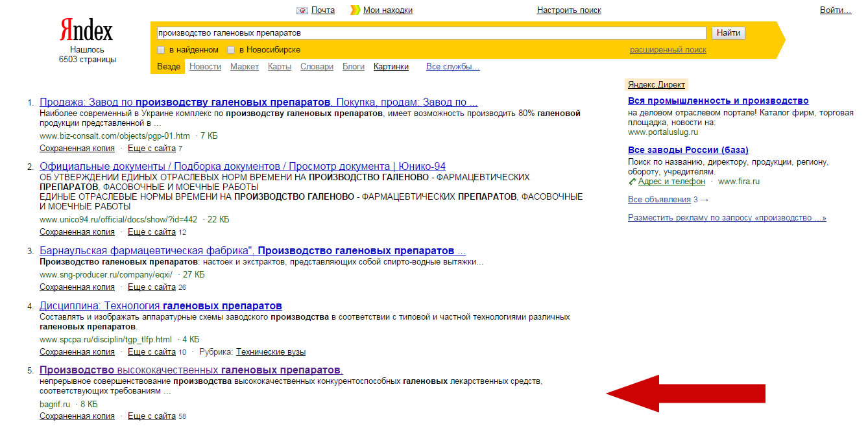The width and height of the screenshot is (868, 426).
Task: Click the Настроить поиск link
Action: 569,10
